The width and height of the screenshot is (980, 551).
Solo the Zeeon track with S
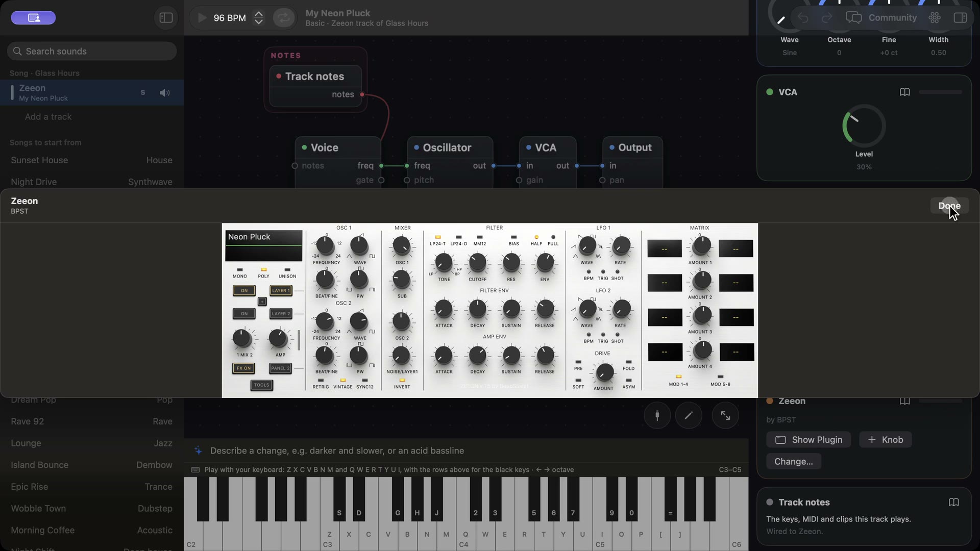pyautogui.click(x=143, y=93)
